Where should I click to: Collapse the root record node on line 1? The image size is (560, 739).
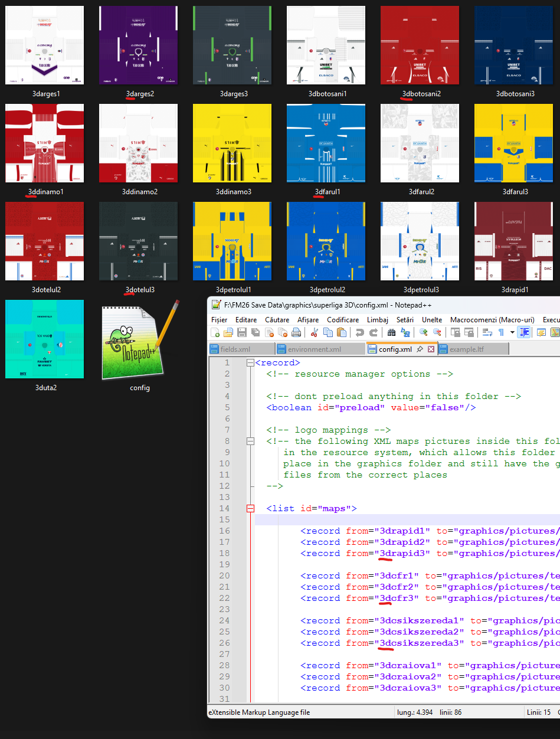click(x=250, y=363)
